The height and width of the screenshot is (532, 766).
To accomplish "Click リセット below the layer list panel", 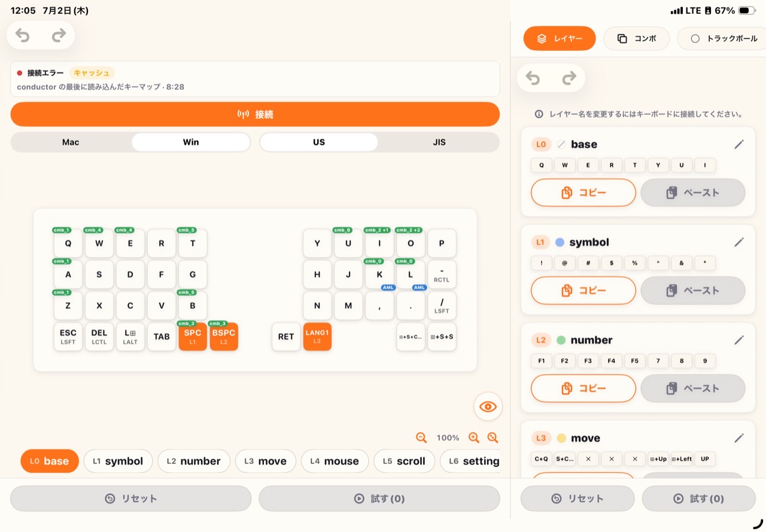I will pos(577,498).
